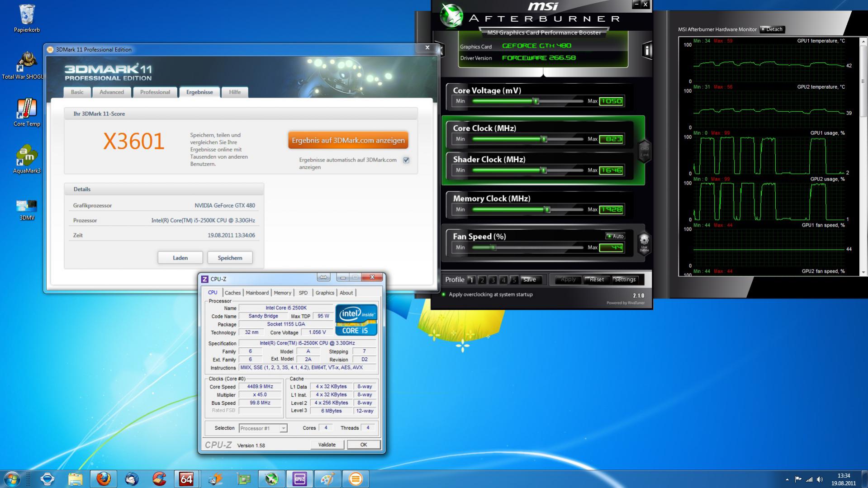Open CCleaner from the taskbar
Screen dimensions: 868x488
tap(159, 479)
